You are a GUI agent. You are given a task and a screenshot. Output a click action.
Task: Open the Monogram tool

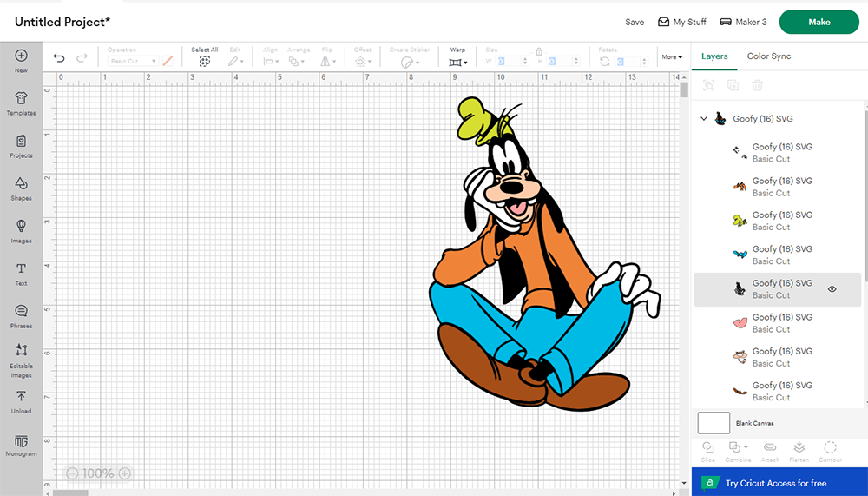[21, 444]
